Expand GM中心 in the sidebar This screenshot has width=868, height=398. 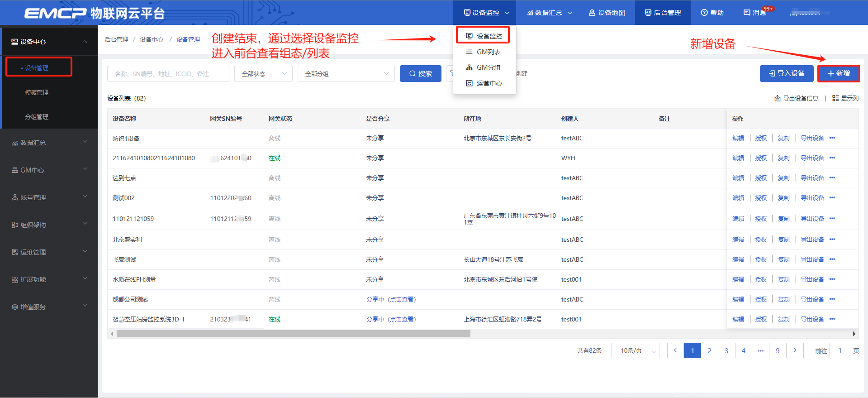49,170
